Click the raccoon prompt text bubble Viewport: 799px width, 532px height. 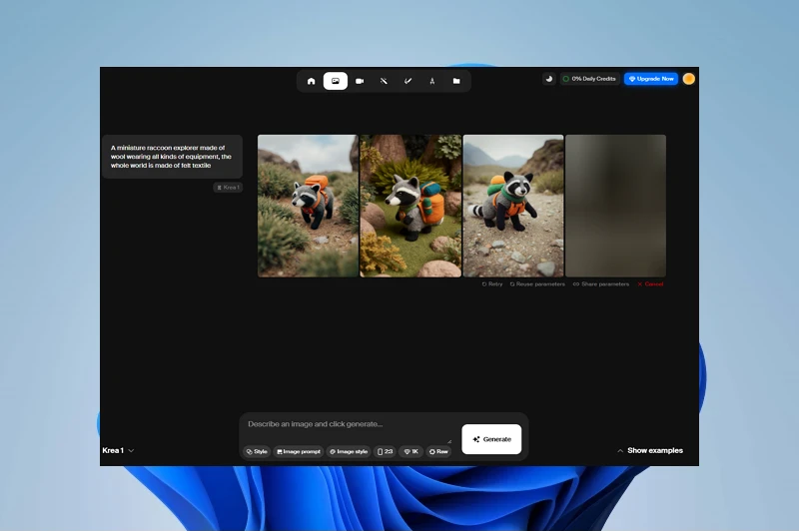click(172, 157)
